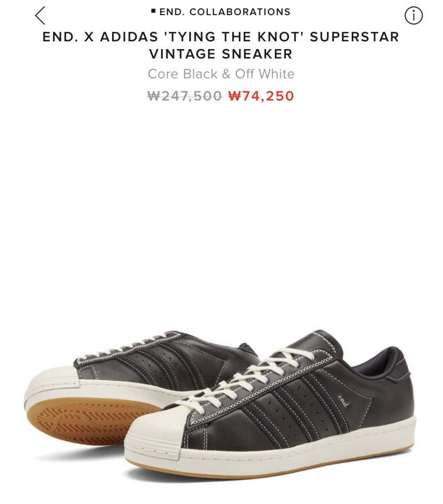Tap the crossed-out ₩247,500 original price
This screenshot has width=443, height=504.
click(x=185, y=96)
